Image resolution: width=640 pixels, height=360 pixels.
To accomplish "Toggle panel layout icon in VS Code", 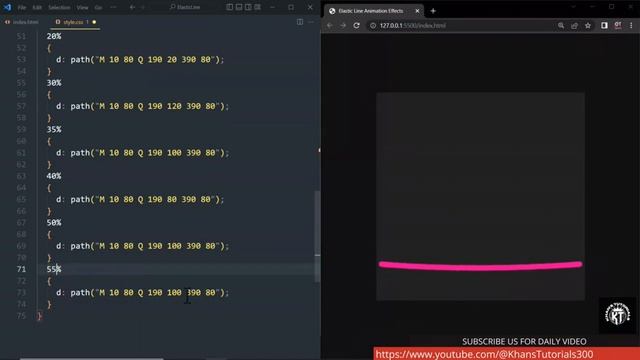I will pyautogui.click(x=239, y=7).
